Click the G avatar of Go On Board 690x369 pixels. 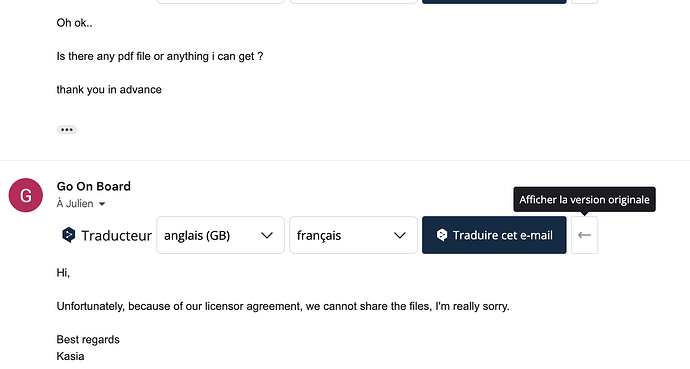[26, 195]
